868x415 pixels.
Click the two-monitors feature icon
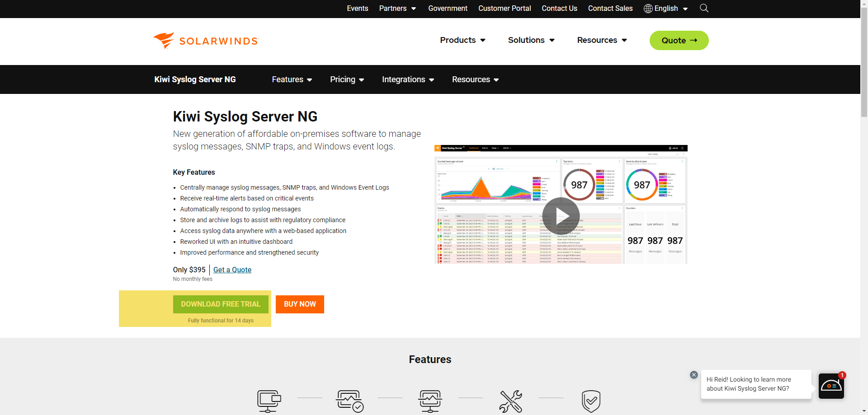click(269, 401)
